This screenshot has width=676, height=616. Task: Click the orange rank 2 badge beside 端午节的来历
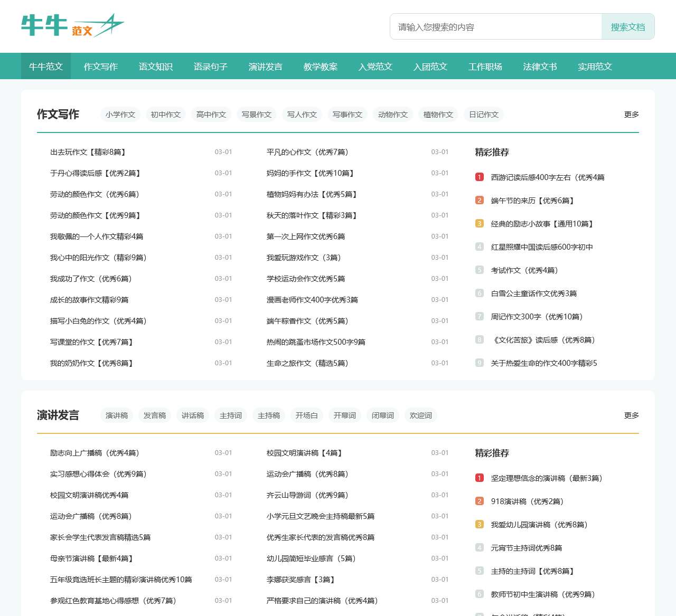point(480,201)
